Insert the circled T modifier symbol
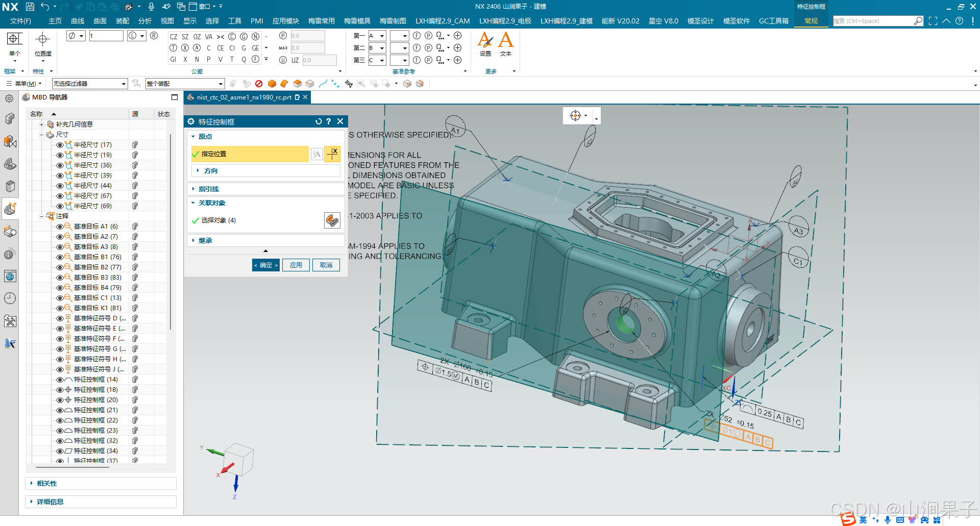The image size is (980, 526). (174, 48)
